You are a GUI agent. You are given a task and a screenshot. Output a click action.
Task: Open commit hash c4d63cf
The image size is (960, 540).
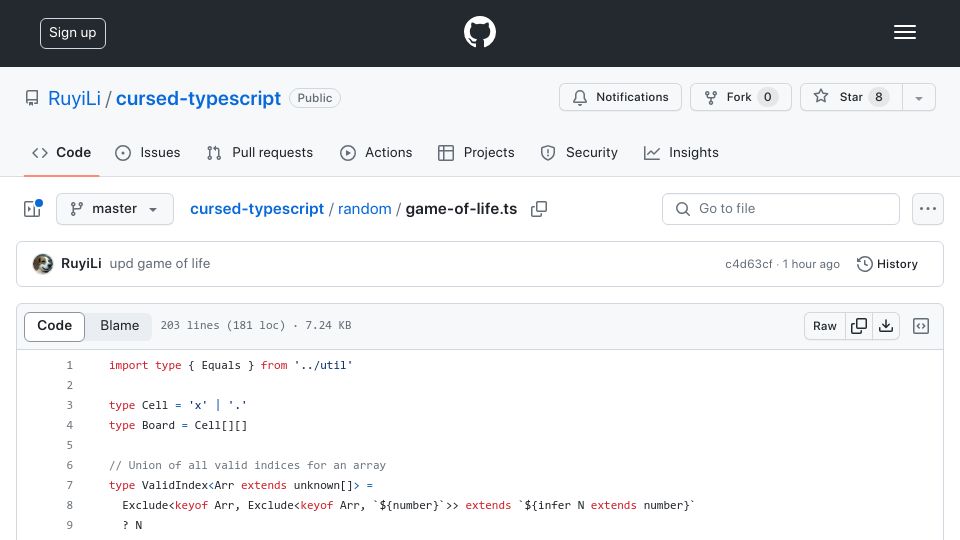point(748,264)
